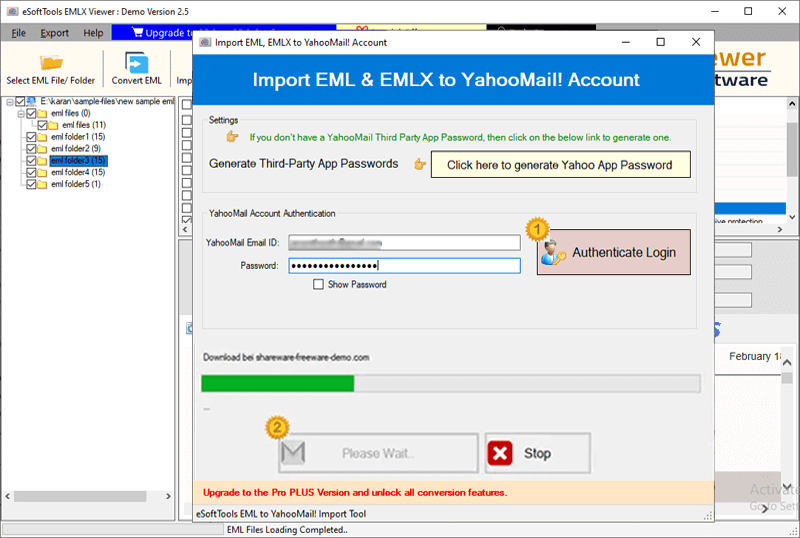
Task: Select eml folder5 (1) label
Action: click(76, 184)
